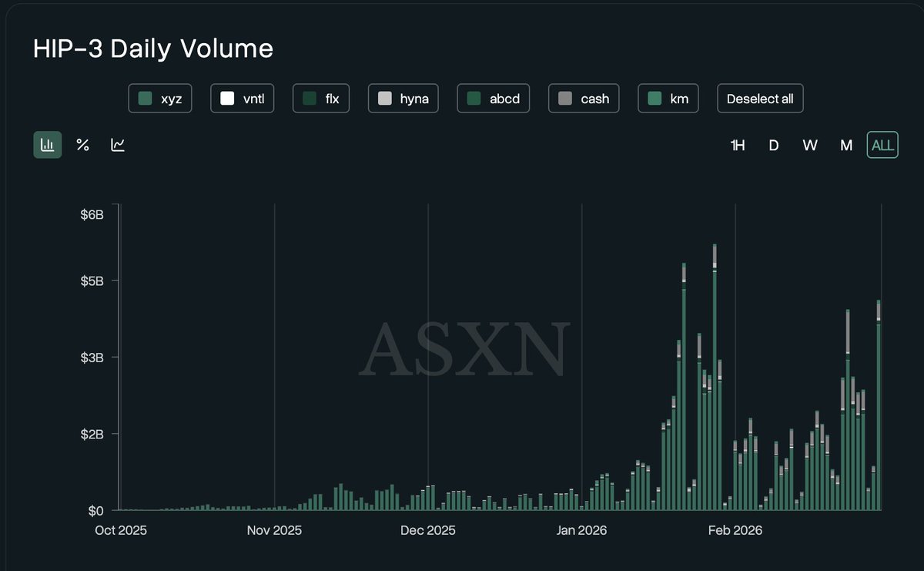Screen dimensions: 924x571
Task: Toggle the km series legend
Action: [x=668, y=99]
